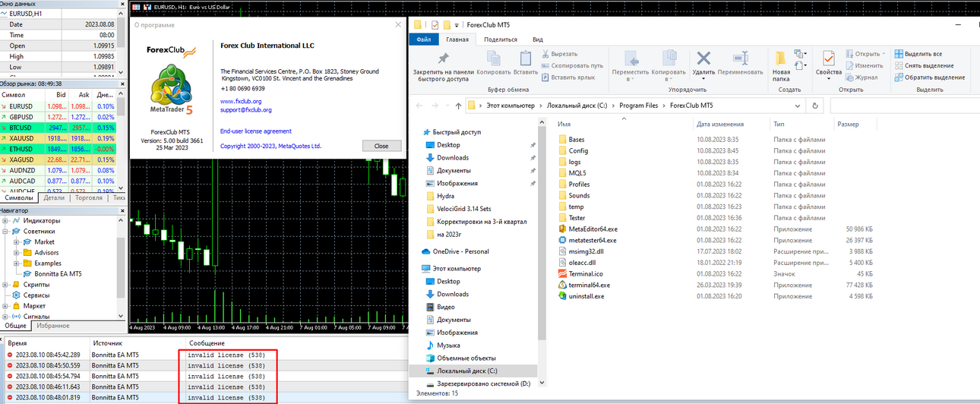Select the terminal64.exe file icon
Screen dimensions: 980x404
point(562,285)
